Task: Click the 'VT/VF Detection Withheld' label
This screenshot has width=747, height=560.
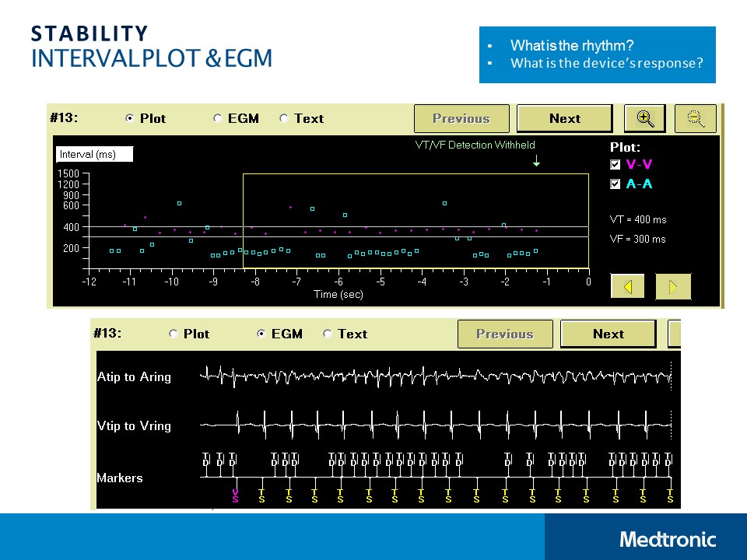Action: [x=475, y=145]
